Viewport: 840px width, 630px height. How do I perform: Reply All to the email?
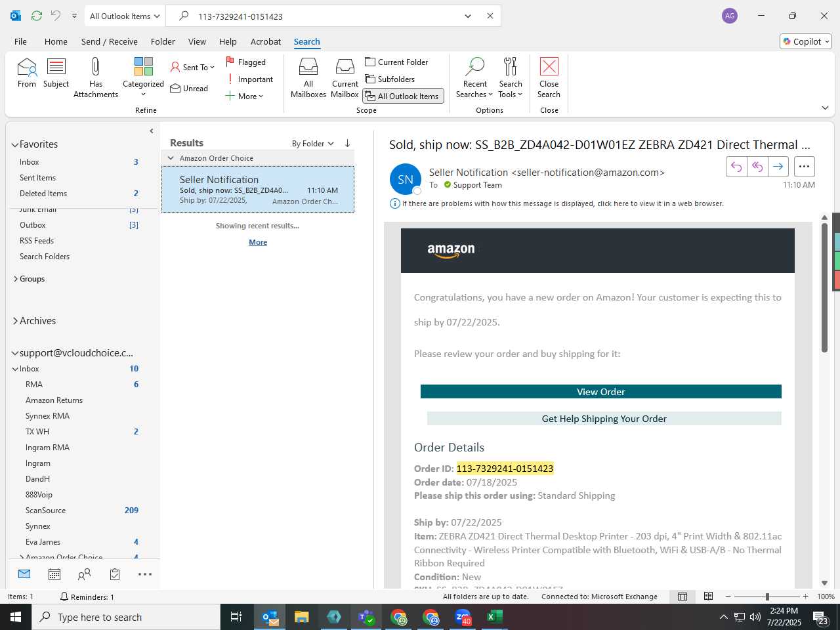(757, 167)
